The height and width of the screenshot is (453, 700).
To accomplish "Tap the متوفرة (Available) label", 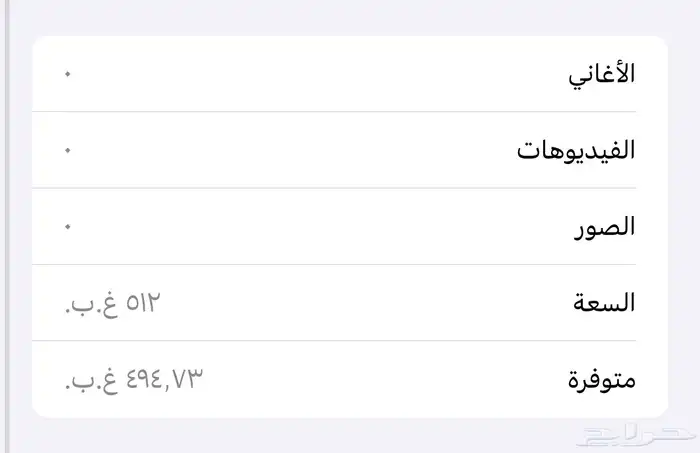I will (600, 379).
